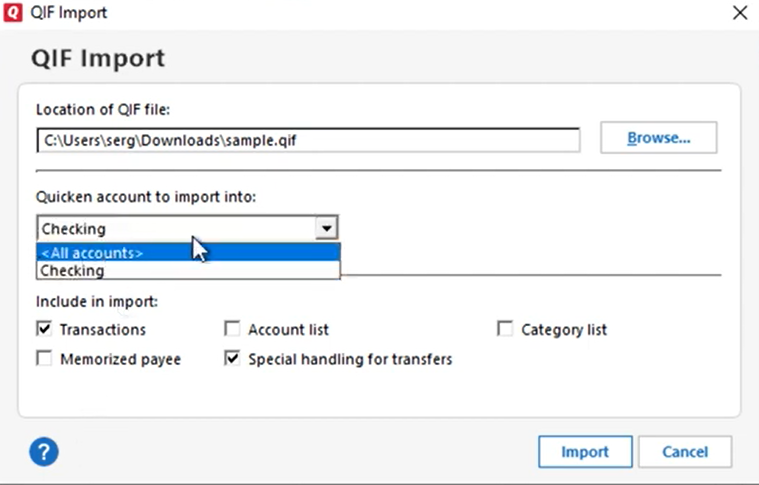Screen dimensions: 759x485
Task: Open the help question mark icon
Action: pyautogui.click(x=44, y=452)
